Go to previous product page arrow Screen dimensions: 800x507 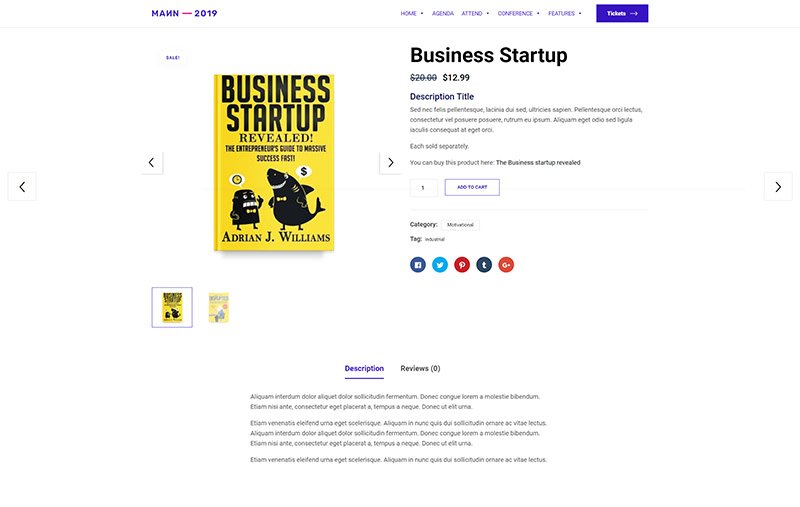(x=22, y=187)
